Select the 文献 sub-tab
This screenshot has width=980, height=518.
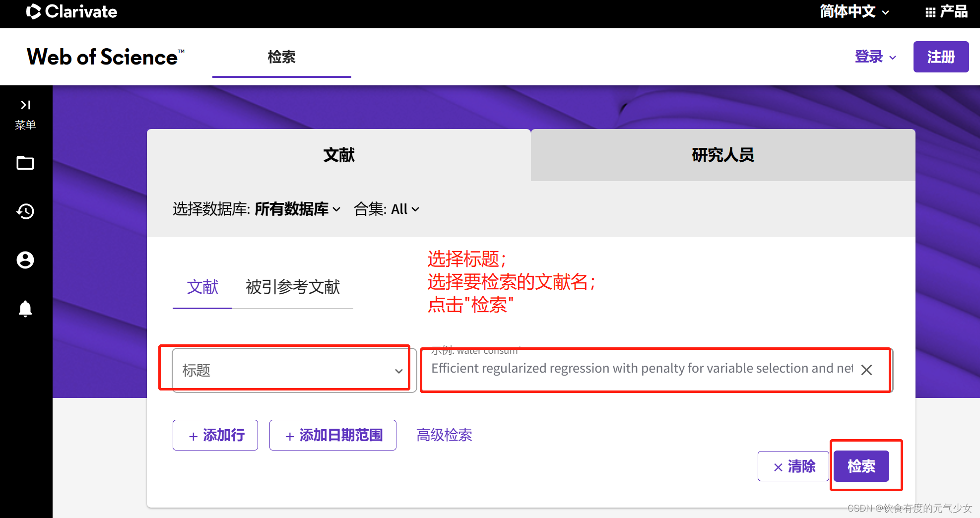point(202,287)
